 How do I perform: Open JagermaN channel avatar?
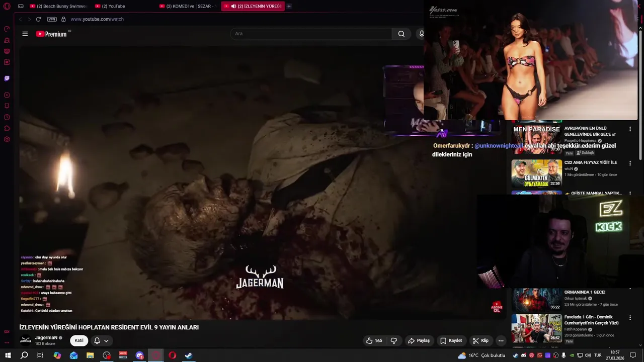[x=25, y=340]
